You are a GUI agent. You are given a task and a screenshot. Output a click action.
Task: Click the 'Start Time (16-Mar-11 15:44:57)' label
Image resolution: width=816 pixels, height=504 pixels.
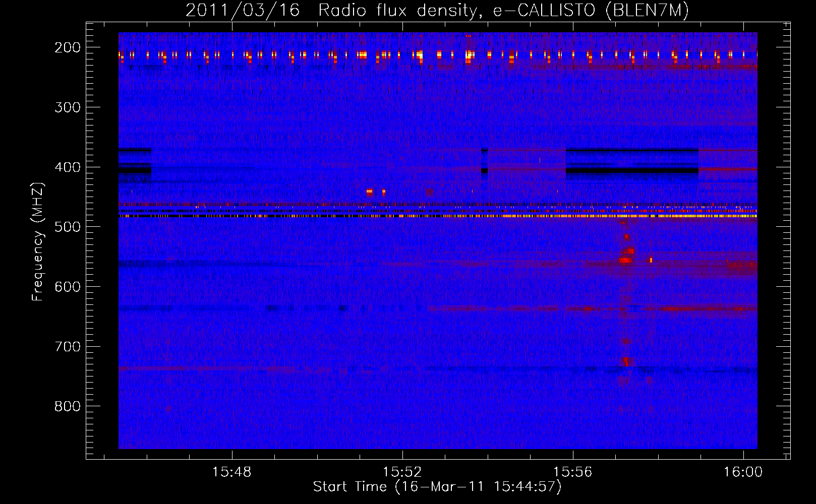point(437,487)
